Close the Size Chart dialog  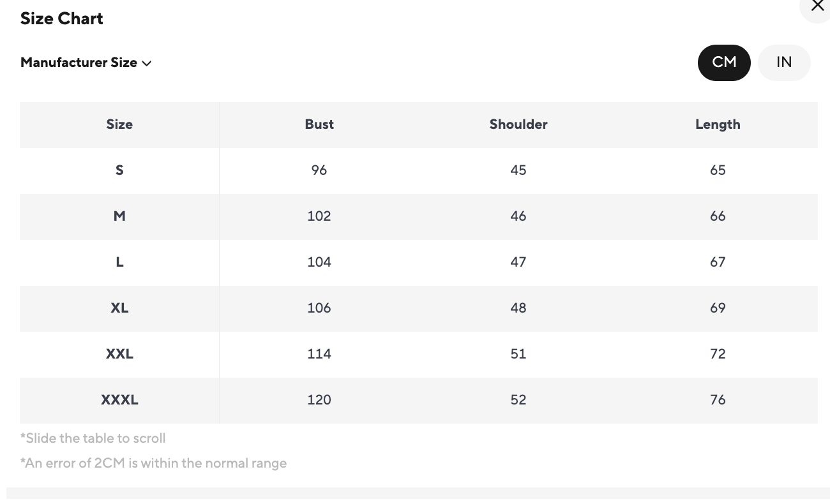[817, 6]
